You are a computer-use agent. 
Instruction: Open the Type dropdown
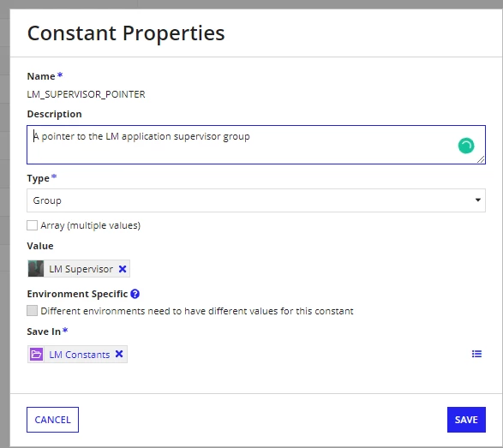pos(256,200)
